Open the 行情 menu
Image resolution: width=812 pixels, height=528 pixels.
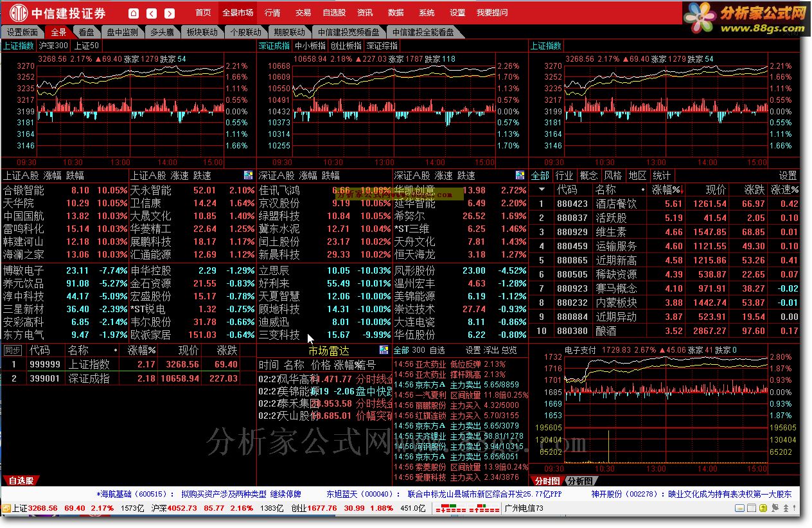(x=272, y=13)
